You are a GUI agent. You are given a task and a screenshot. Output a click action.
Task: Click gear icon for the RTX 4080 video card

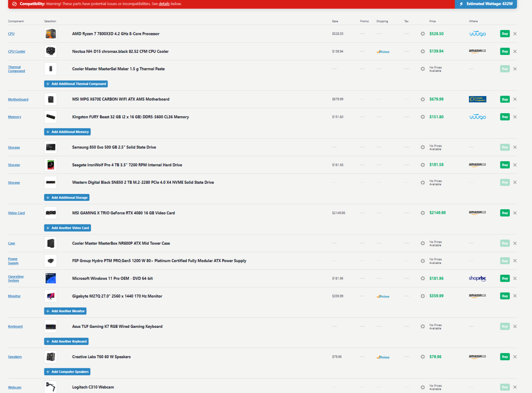click(423, 213)
